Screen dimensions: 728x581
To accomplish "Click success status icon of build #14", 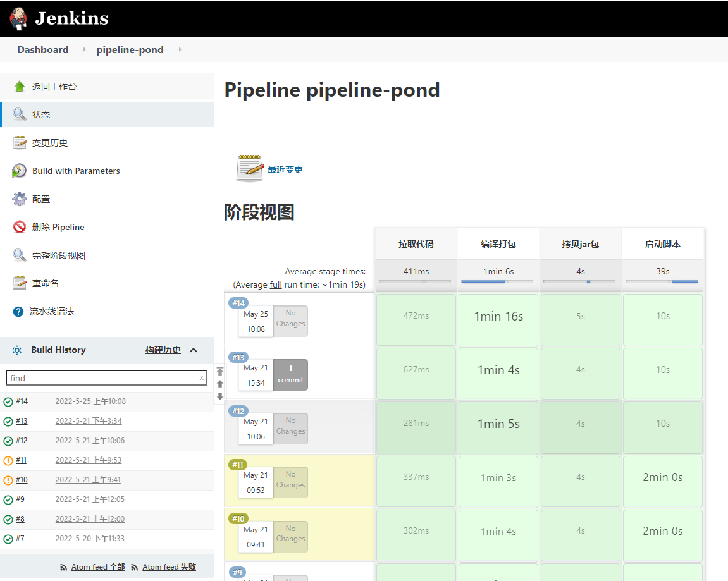I will pyautogui.click(x=8, y=402).
